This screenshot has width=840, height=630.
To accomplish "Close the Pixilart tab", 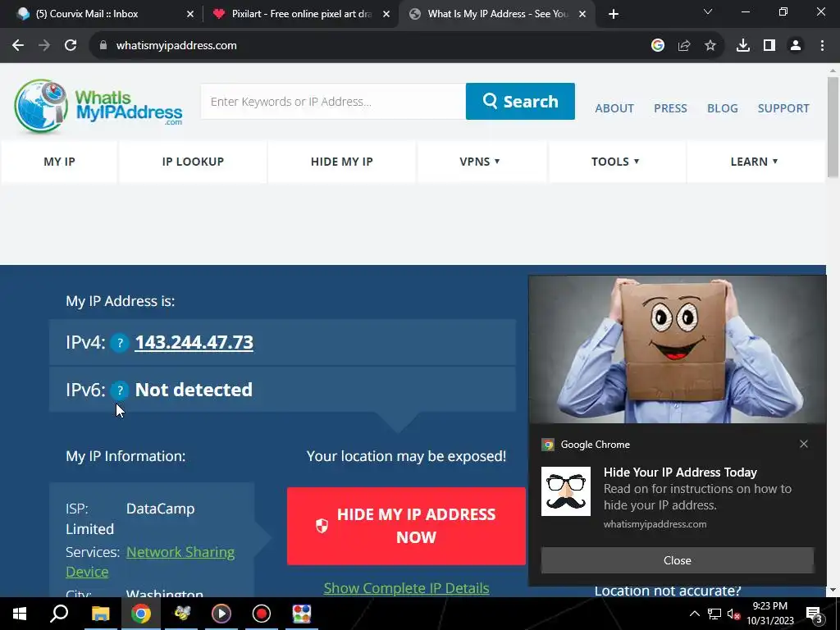I will pyautogui.click(x=386, y=15).
